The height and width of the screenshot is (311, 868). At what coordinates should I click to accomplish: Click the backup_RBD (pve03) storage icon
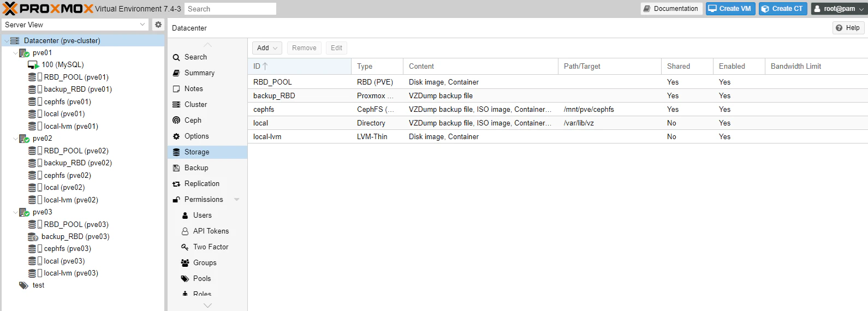[x=33, y=237]
